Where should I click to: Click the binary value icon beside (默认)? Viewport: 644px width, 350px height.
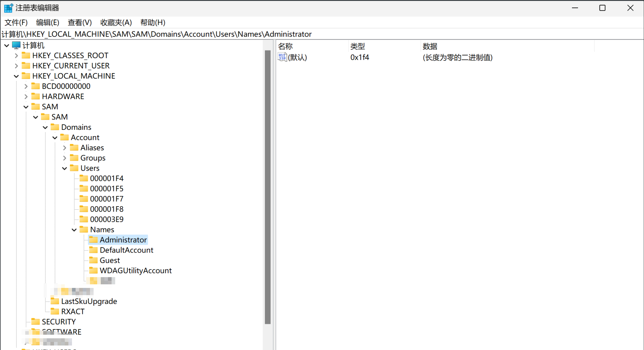282,57
